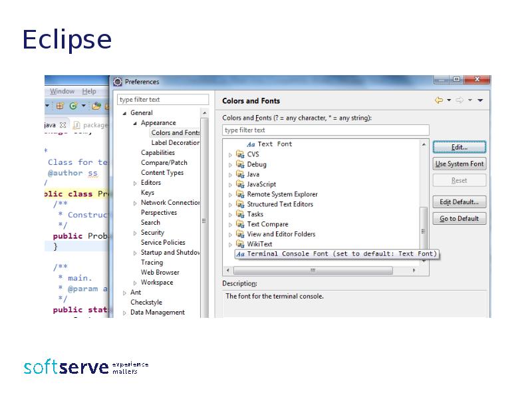Expand Remote System Explorer category
The height and width of the screenshot is (399, 532).
pyautogui.click(x=230, y=195)
